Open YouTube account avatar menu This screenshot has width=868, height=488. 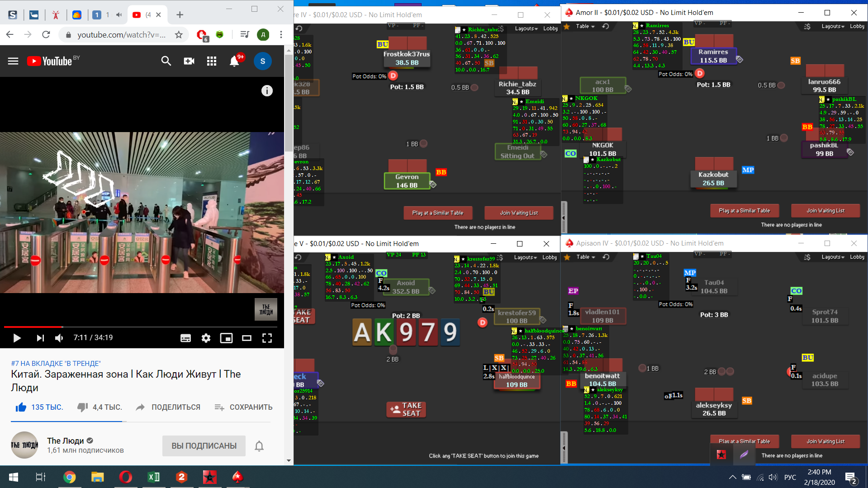tap(263, 61)
